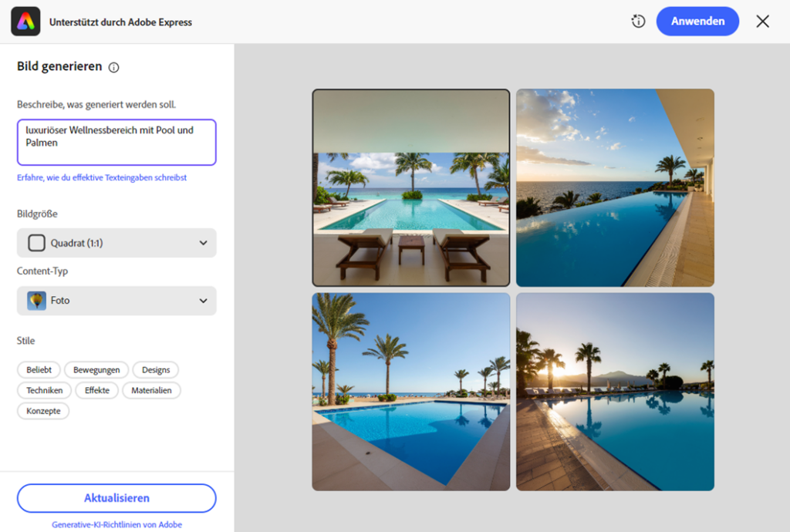Expand the Content-Typ dropdown chevron

203,301
